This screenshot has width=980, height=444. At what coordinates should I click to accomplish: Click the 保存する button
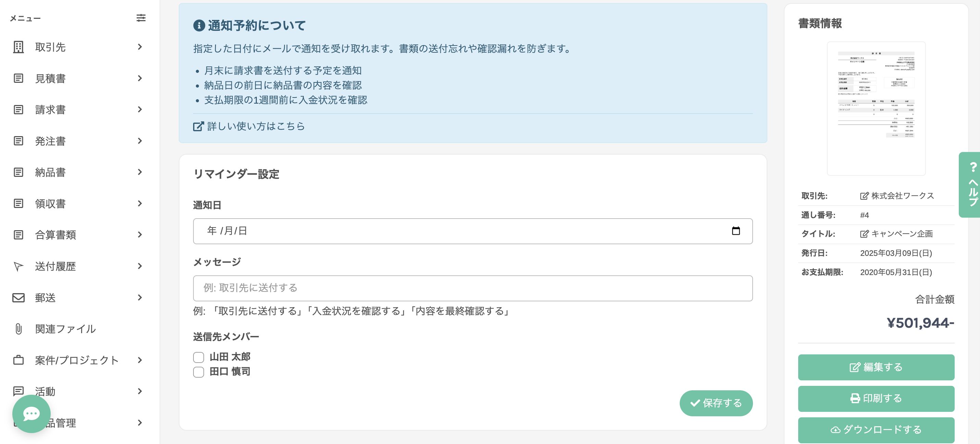pos(716,403)
